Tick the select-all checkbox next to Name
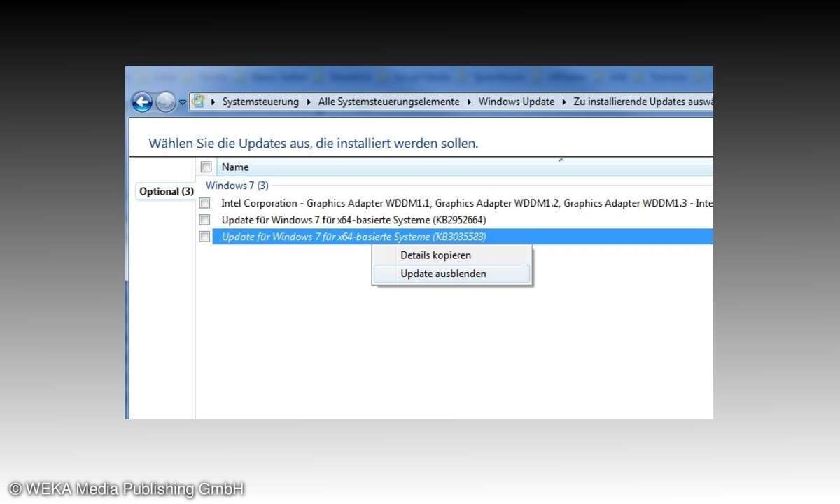Viewport: 840px width, 504px height. coord(206,167)
